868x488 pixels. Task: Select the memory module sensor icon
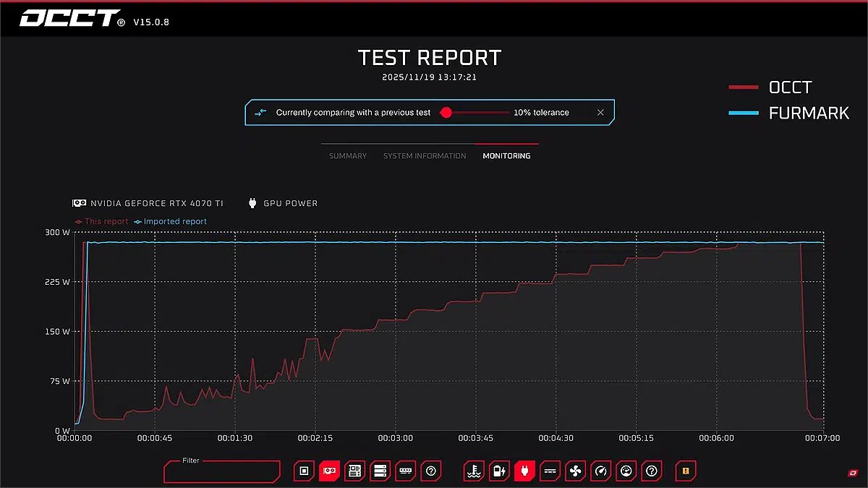coord(406,471)
